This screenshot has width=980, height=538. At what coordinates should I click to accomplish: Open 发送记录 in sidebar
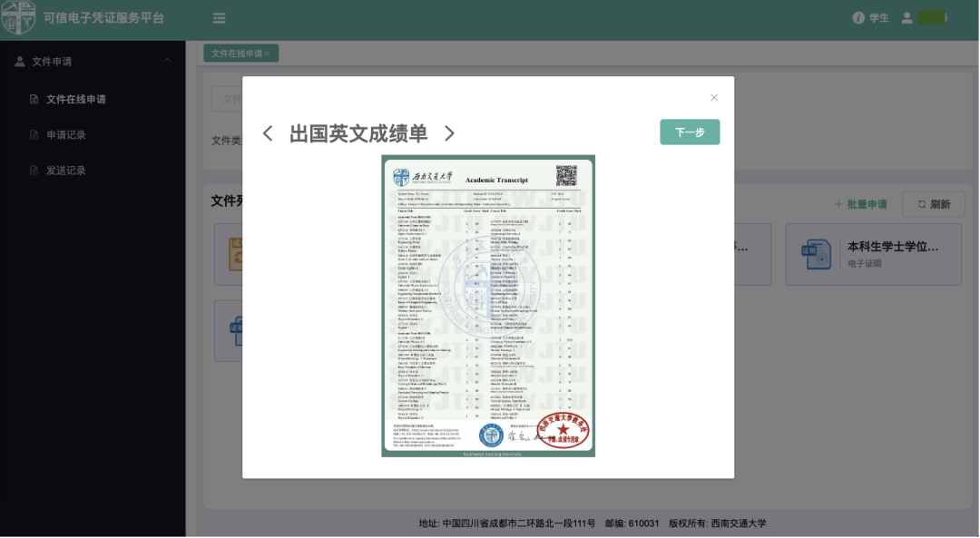click(x=65, y=170)
